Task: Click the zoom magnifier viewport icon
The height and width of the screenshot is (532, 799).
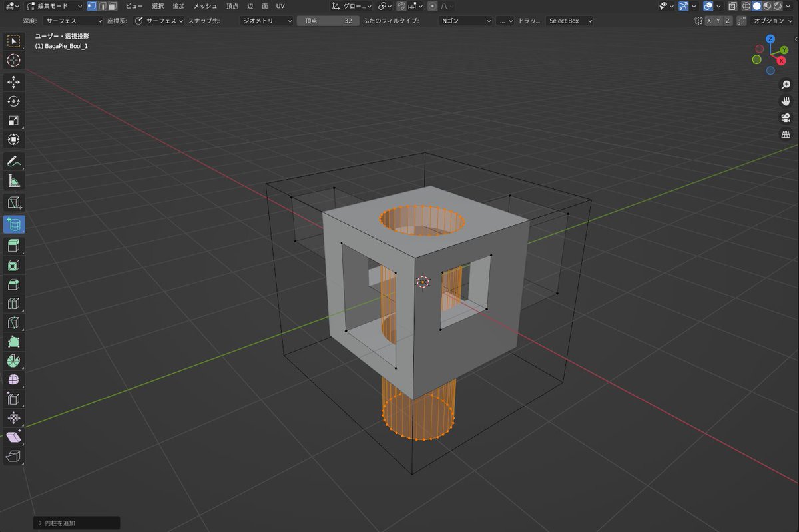Action: pyautogui.click(x=786, y=85)
